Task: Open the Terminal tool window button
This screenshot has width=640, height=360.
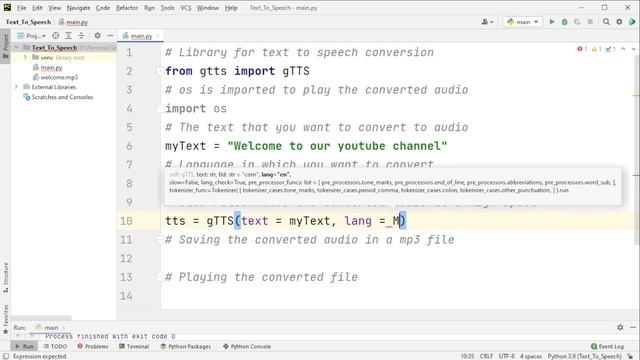Action: coord(134,346)
